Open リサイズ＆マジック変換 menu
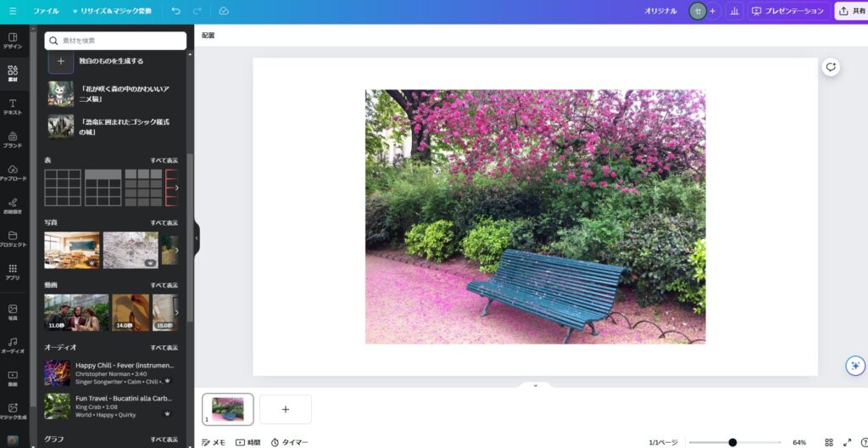868x448 pixels. pos(112,11)
